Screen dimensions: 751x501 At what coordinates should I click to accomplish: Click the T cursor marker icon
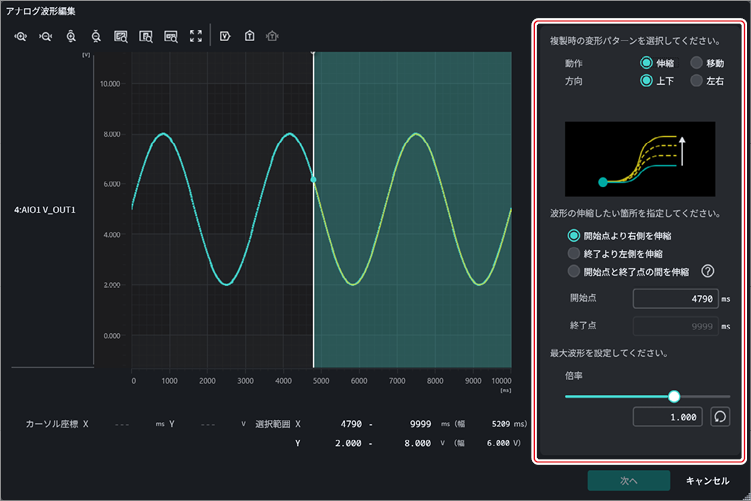tap(250, 36)
